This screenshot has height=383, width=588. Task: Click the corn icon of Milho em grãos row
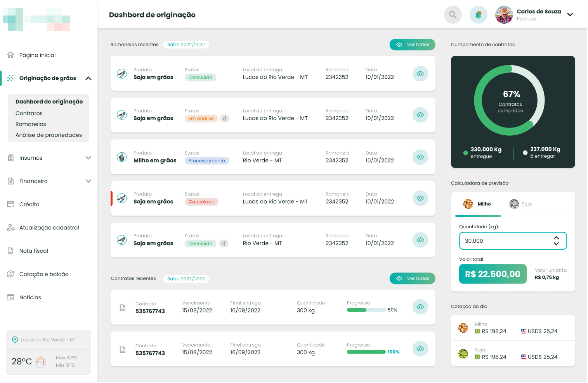[122, 157]
